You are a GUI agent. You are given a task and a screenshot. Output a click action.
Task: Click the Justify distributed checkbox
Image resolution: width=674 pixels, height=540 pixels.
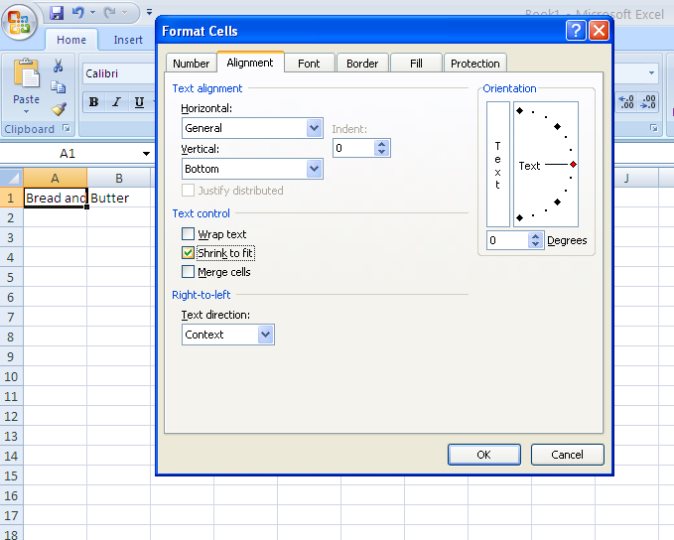[188, 190]
